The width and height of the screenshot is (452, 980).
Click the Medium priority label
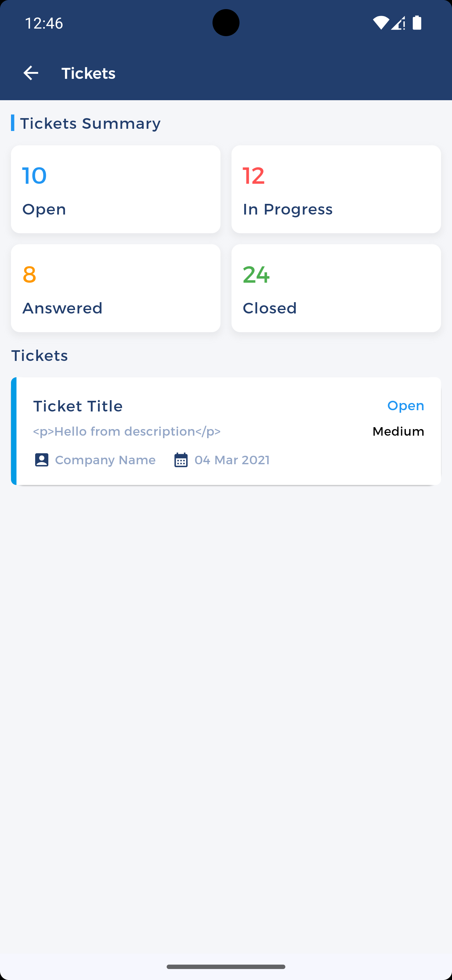[398, 431]
